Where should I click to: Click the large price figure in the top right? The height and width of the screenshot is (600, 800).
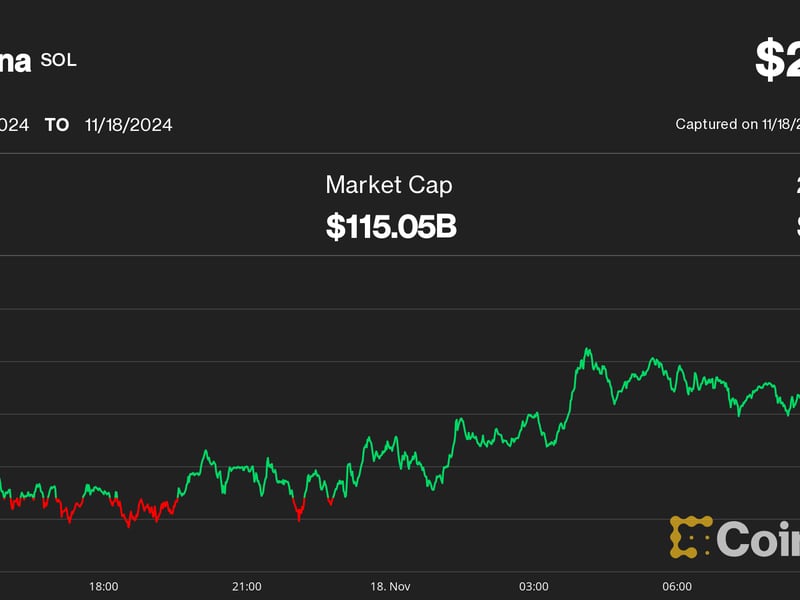click(777, 60)
